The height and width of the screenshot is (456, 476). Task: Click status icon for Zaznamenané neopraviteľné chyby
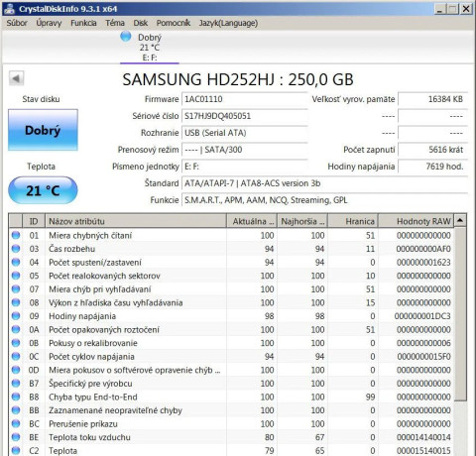pos(16,410)
